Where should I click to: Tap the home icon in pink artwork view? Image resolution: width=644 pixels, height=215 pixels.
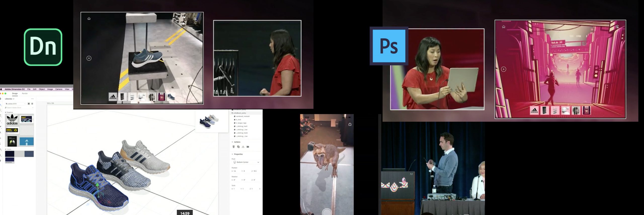coord(504,27)
